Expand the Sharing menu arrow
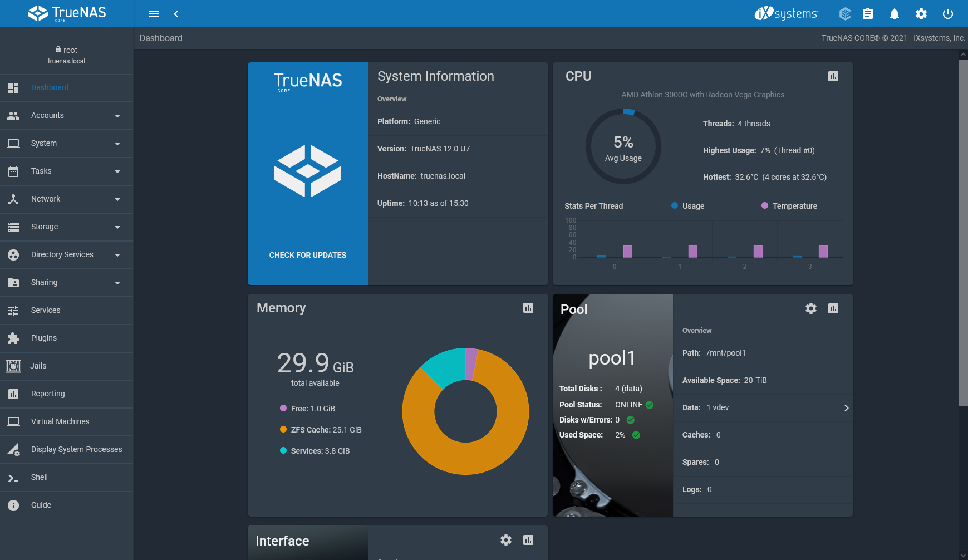The width and height of the screenshot is (968, 560). 117,283
